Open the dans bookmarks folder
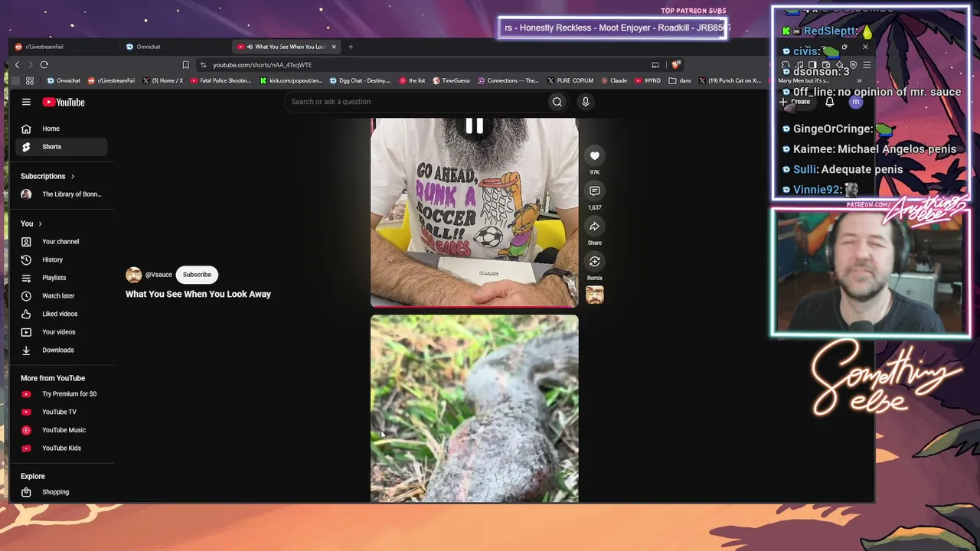 point(680,80)
